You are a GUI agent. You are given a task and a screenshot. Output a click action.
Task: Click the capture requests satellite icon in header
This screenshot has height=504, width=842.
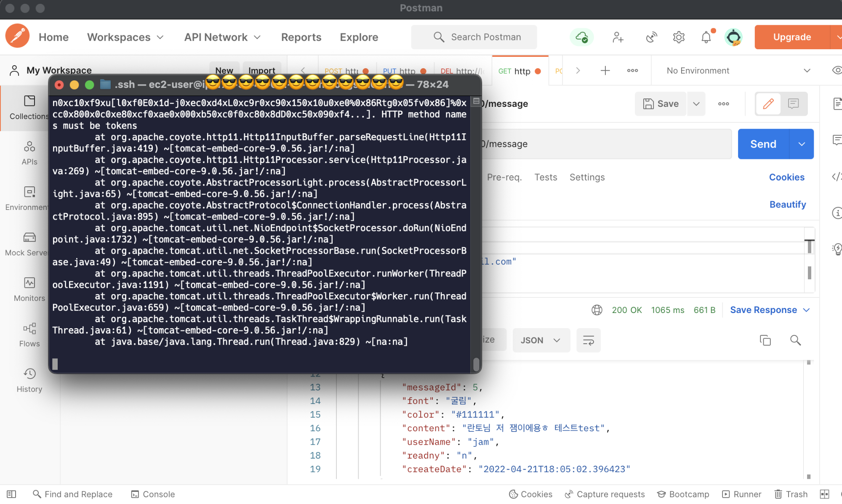pos(651,37)
